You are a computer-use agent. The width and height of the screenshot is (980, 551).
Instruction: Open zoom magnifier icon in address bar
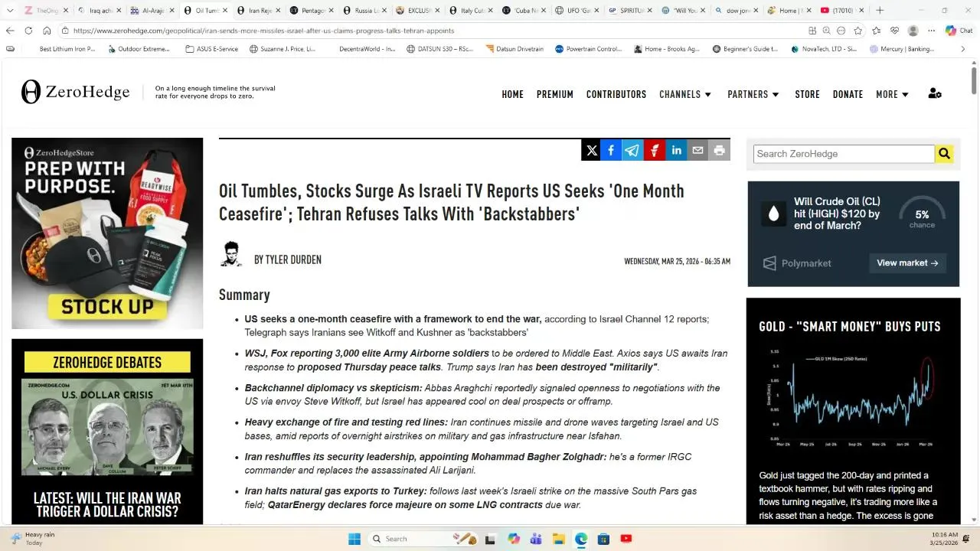827,31
